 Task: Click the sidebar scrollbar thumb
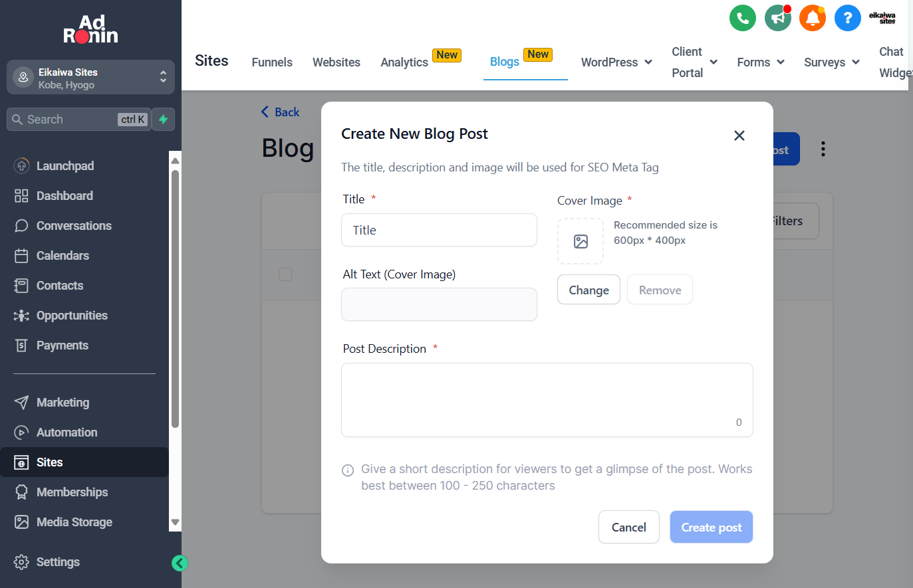pyautogui.click(x=176, y=299)
